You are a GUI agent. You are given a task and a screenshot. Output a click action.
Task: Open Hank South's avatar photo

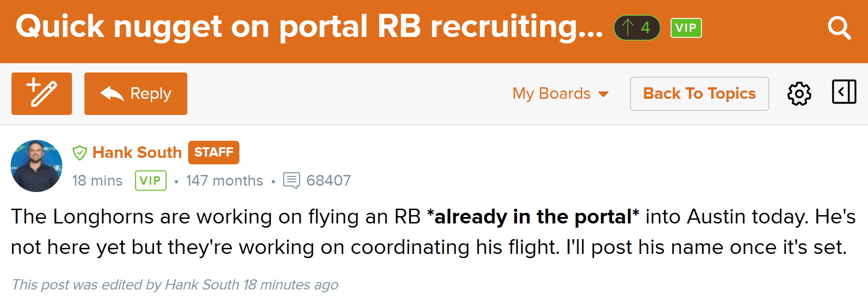(x=36, y=166)
